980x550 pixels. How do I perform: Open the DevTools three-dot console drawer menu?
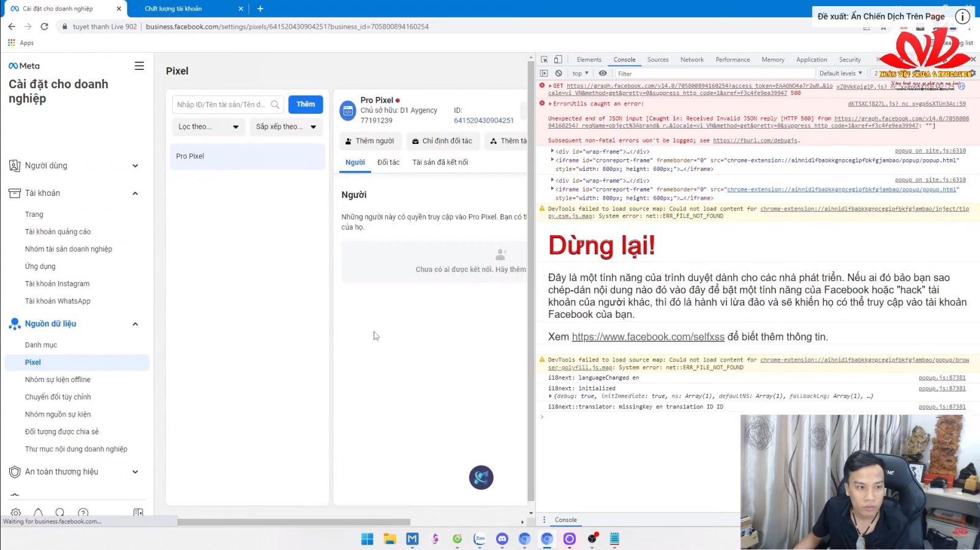(x=544, y=520)
